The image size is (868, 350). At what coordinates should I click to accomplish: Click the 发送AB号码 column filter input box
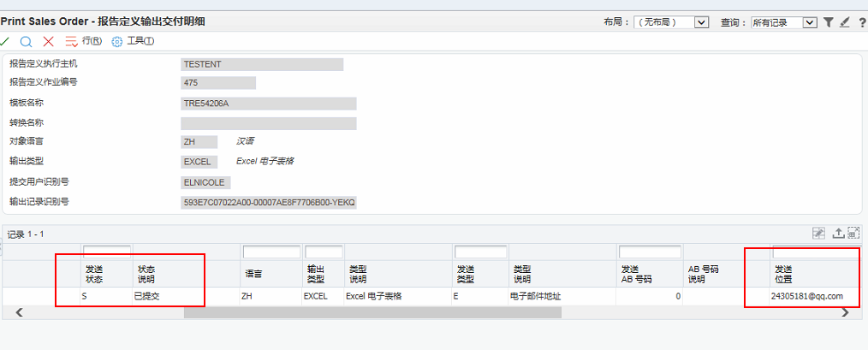pyautogui.click(x=650, y=252)
